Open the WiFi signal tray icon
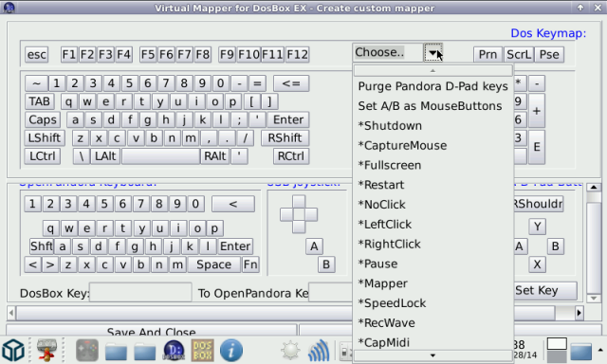This screenshot has width=607, height=364. click(319, 351)
